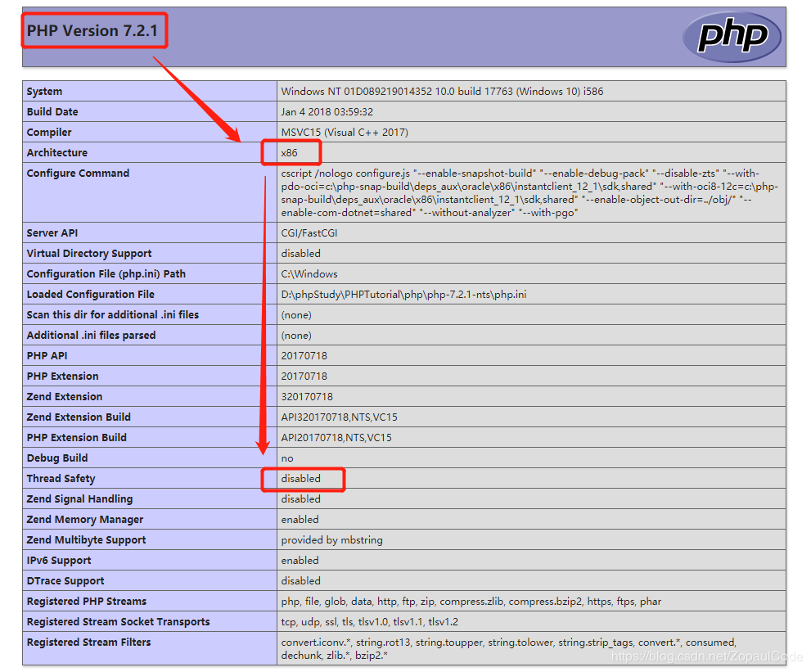811x672 pixels.
Task: Select the Jan 4 2018 build date value
Action: tap(327, 112)
